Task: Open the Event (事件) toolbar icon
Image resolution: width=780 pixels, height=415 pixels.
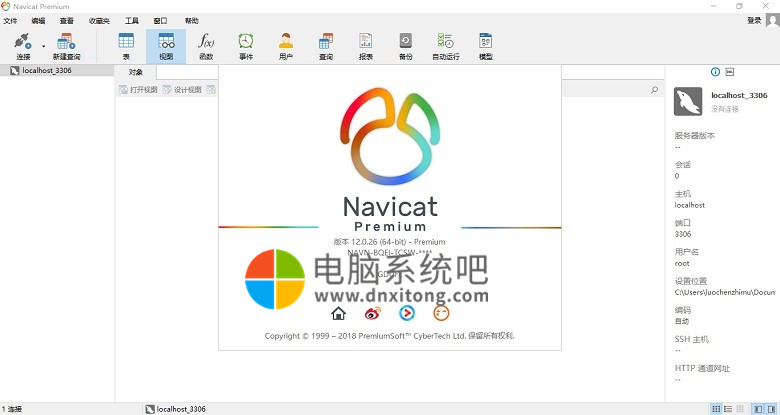Action: [245, 45]
